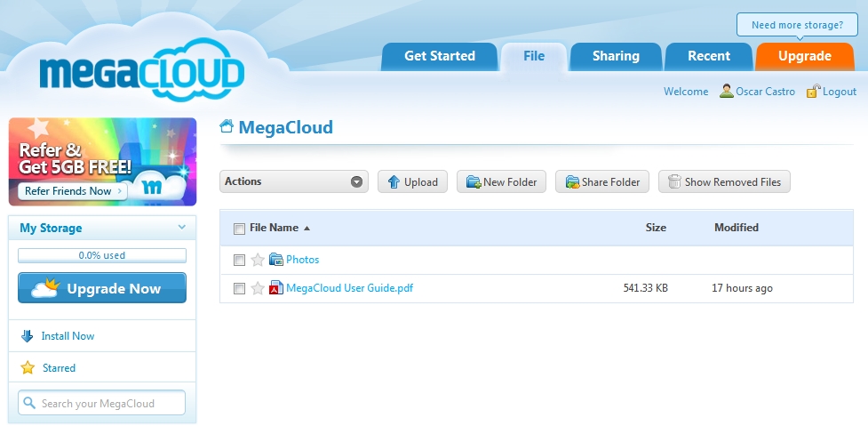868x434 pixels.
Task: Click the 0.0% used storage bar
Action: click(102, 255)
